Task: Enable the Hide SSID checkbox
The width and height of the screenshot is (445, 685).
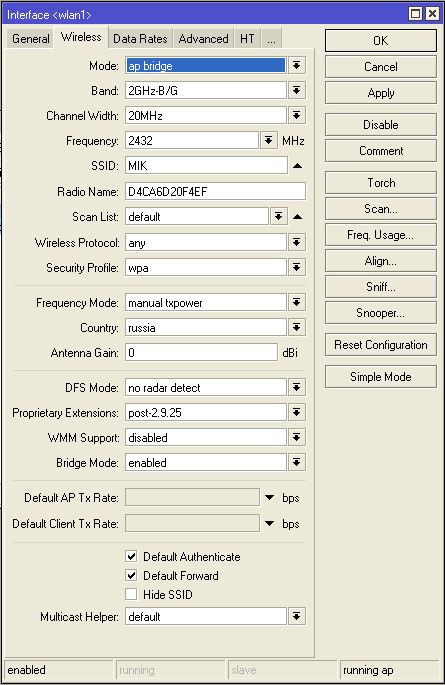Action: 131,594
